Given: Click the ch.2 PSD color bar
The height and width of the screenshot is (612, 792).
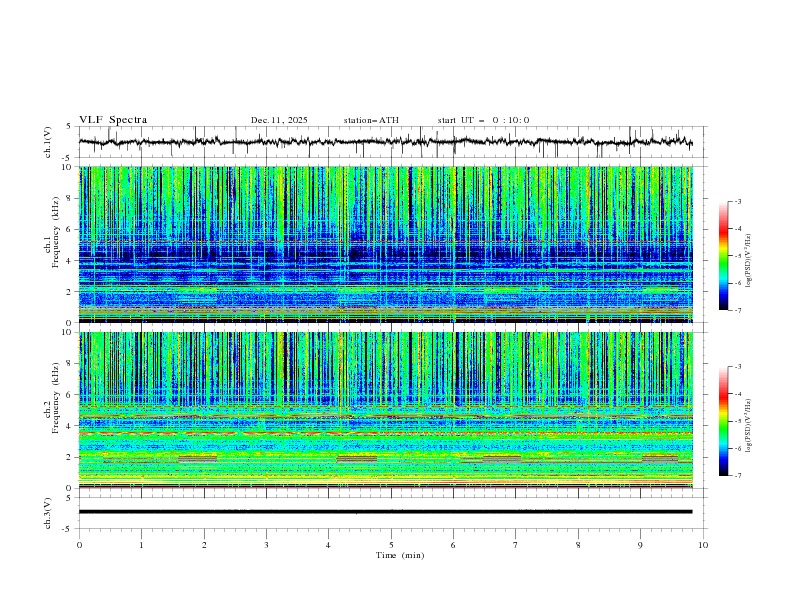Looking at the screenshot, I should point(723,421).
